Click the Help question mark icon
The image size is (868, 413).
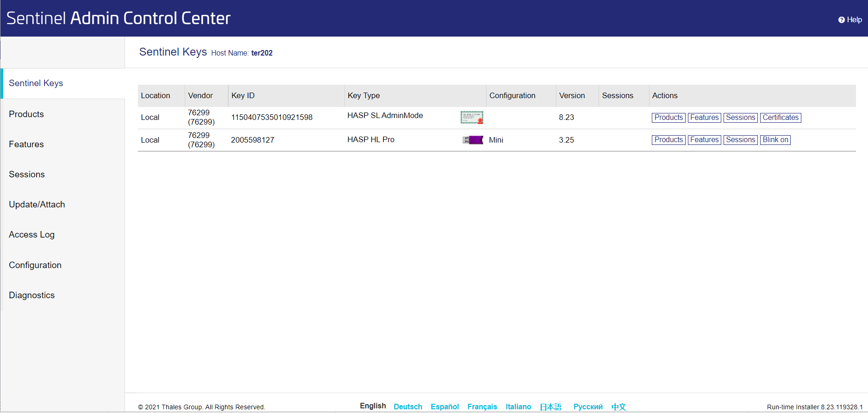pyautogui.click(x=841, y=20)
